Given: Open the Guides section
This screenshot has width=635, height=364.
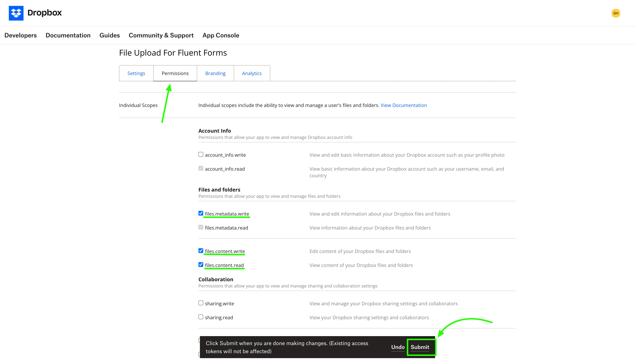Looking at the screenshot, I should [x=110, y=35].
